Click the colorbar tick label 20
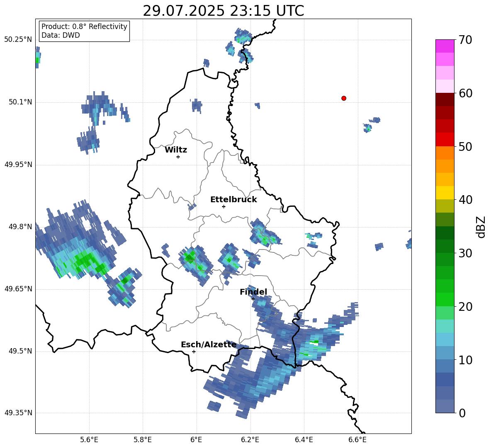The image size is (491, 448). [465, 307]
